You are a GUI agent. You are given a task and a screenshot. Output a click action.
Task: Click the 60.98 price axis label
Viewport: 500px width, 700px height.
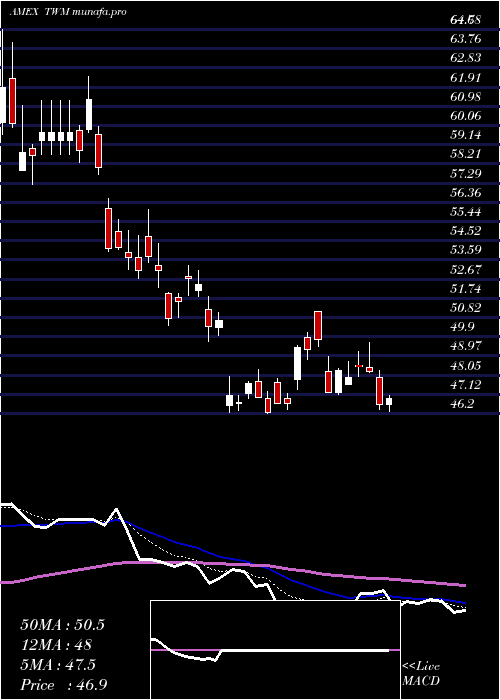coord(466,97)
